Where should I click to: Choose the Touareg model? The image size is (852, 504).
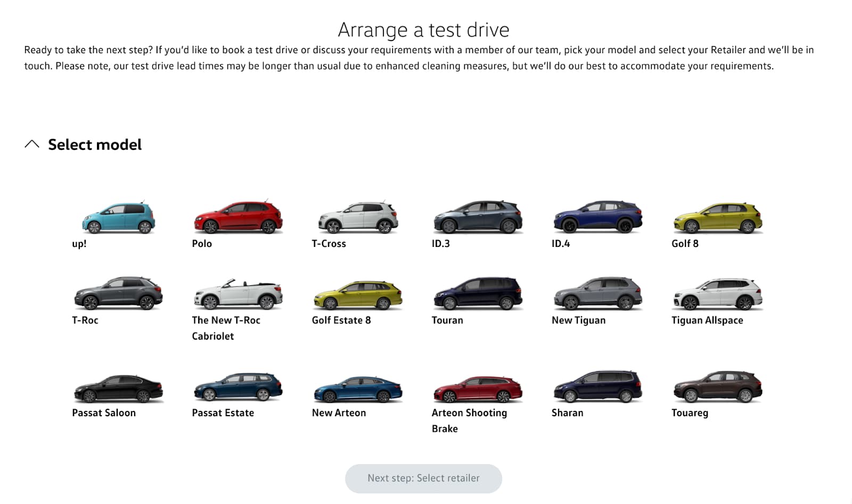coord(717,386)
